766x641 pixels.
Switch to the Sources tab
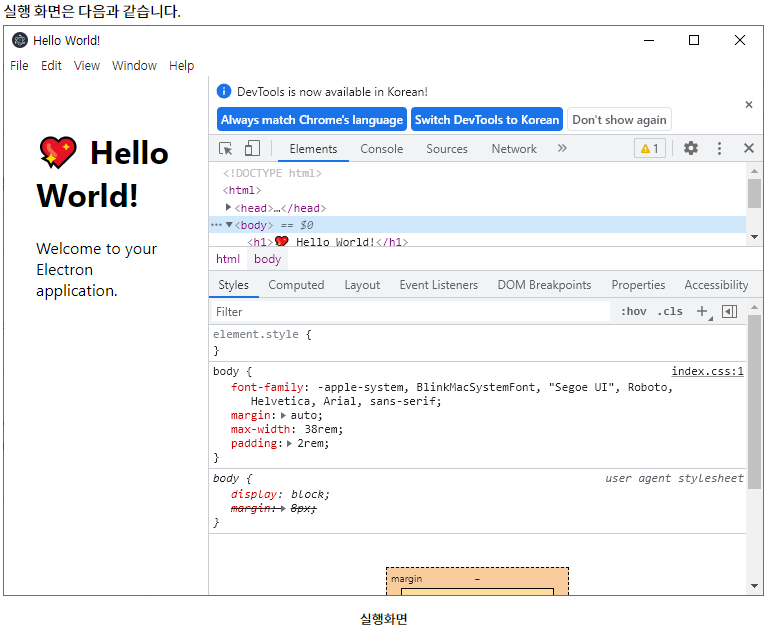click(447, 149)
